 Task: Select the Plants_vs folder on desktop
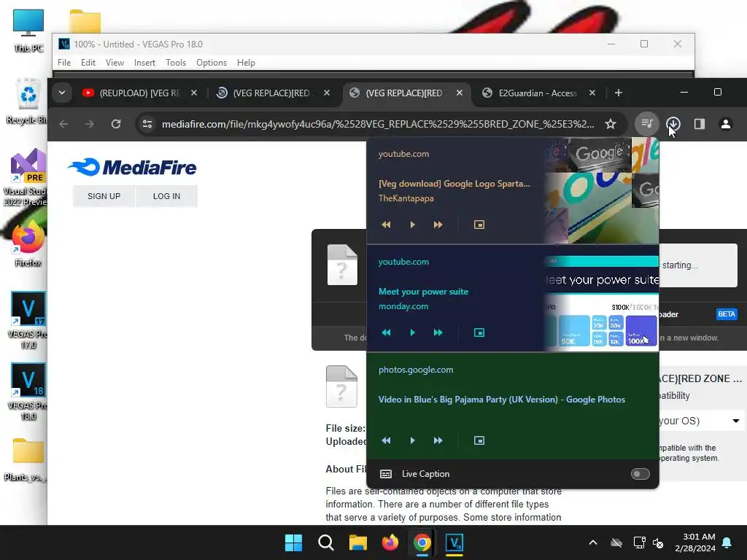click(x=27, y=458)
